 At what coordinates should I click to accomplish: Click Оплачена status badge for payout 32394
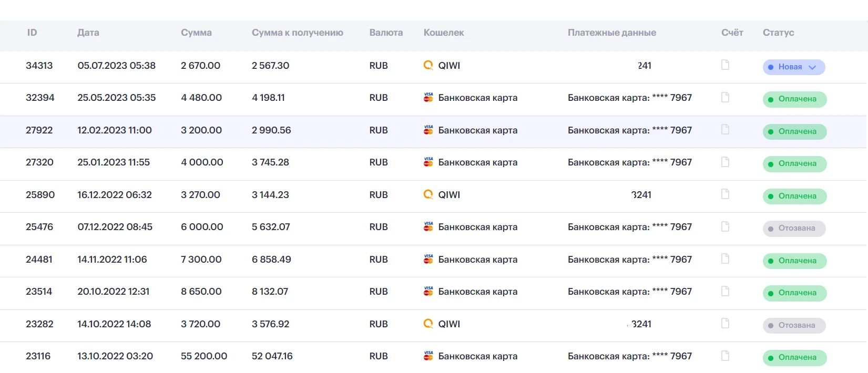795,99
